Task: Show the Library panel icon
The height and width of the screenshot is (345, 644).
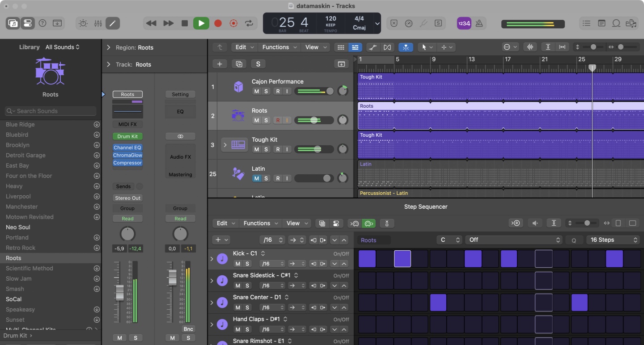Action: (13, 23)
